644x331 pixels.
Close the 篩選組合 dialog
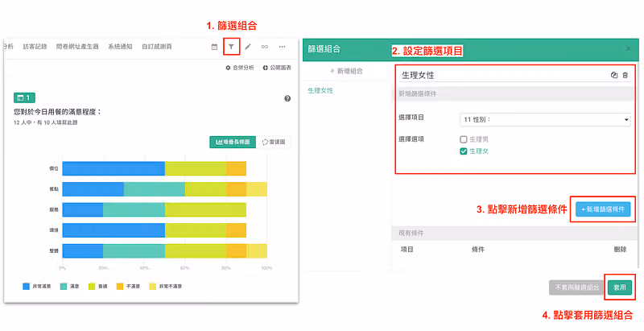point(629,49)
